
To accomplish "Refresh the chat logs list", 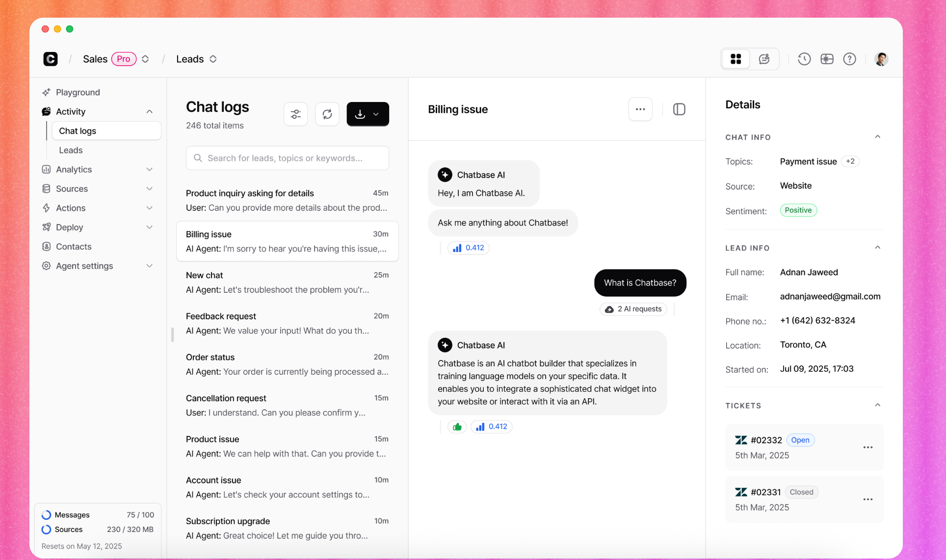I will (327, 114).
